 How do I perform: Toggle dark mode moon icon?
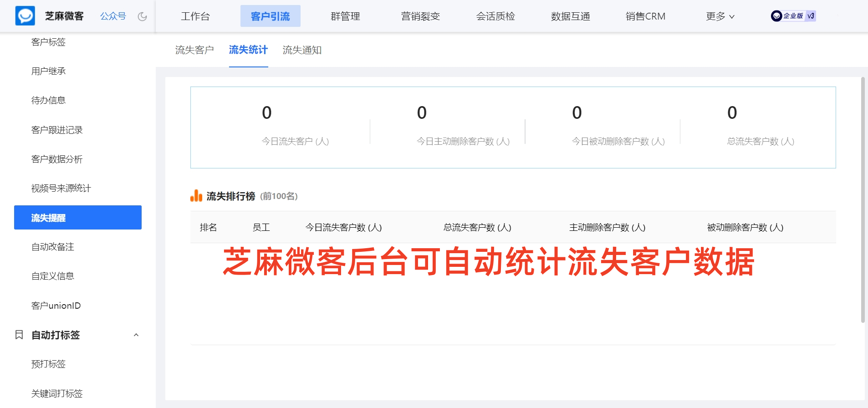[143, 16]
